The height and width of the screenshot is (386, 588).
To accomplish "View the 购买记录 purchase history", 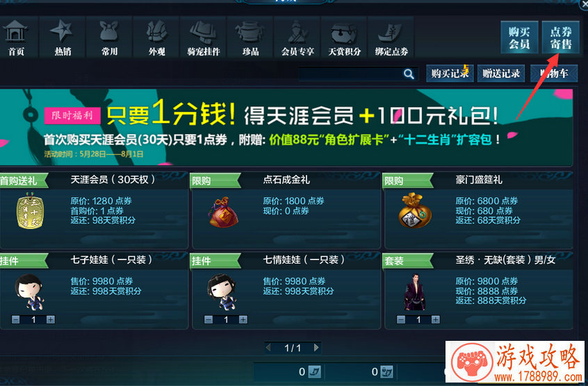I will [450, 73].
